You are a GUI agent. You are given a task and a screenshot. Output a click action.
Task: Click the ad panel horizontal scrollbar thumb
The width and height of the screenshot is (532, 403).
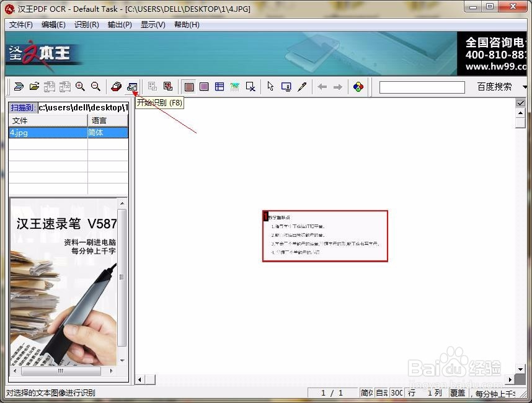61,371
